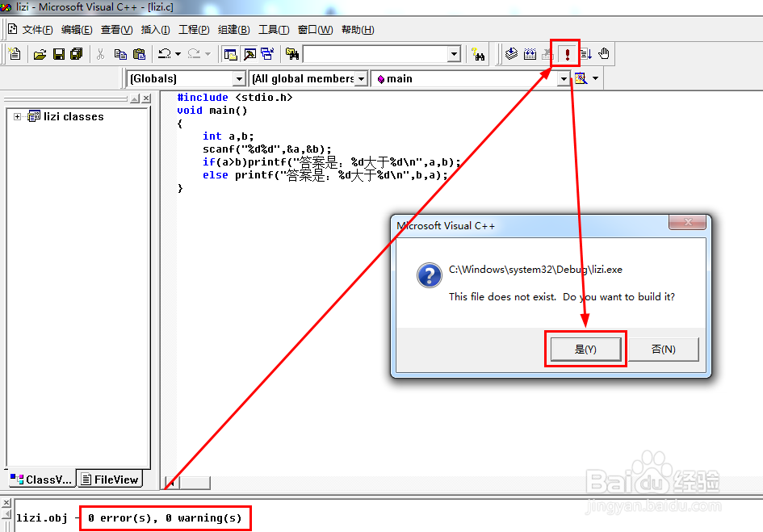Screen dimensions: 763x532
Task: Click the editor horizontal scrollbar left arrow
Action: pos(171,483)
